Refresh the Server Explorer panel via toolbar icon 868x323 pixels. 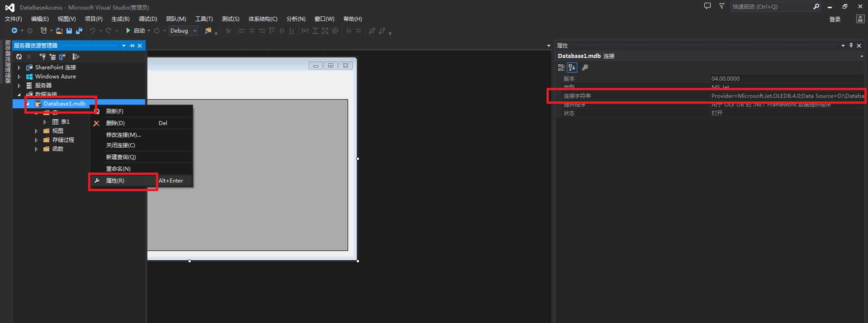tap(19, 57)
